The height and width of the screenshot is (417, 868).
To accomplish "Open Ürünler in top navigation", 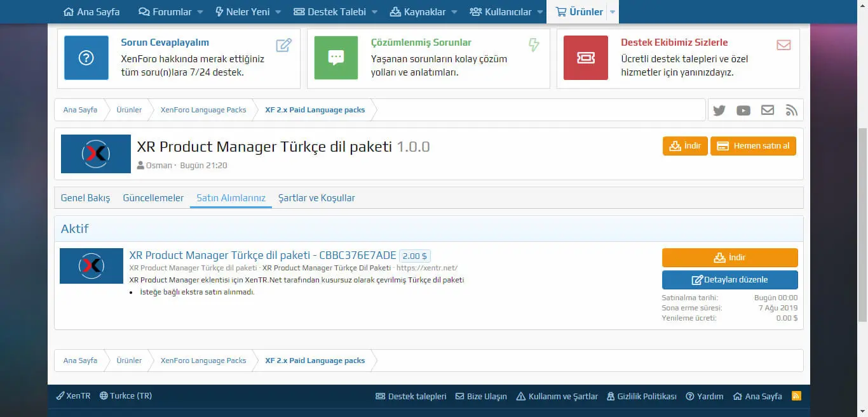I will (579, 12).
